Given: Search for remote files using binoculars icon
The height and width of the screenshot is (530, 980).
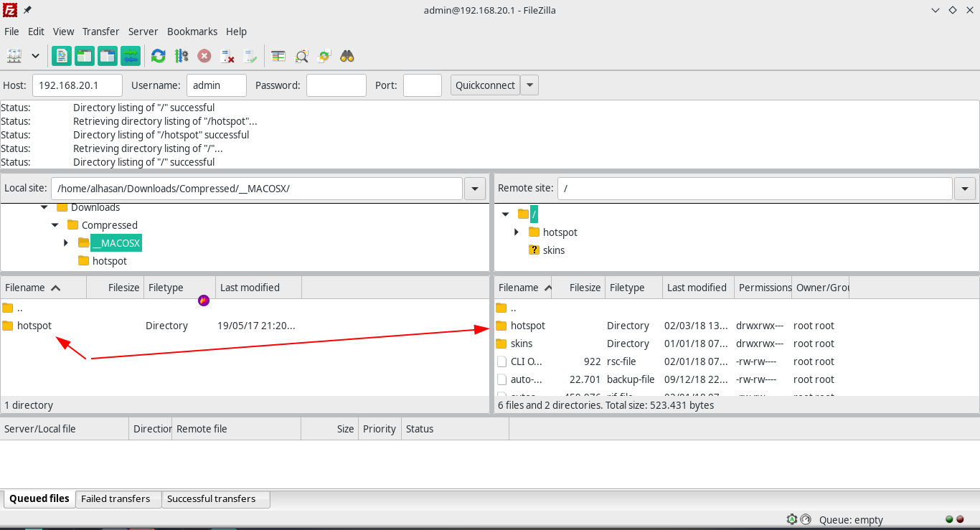Looking at the screenshot, I should 347,55.
